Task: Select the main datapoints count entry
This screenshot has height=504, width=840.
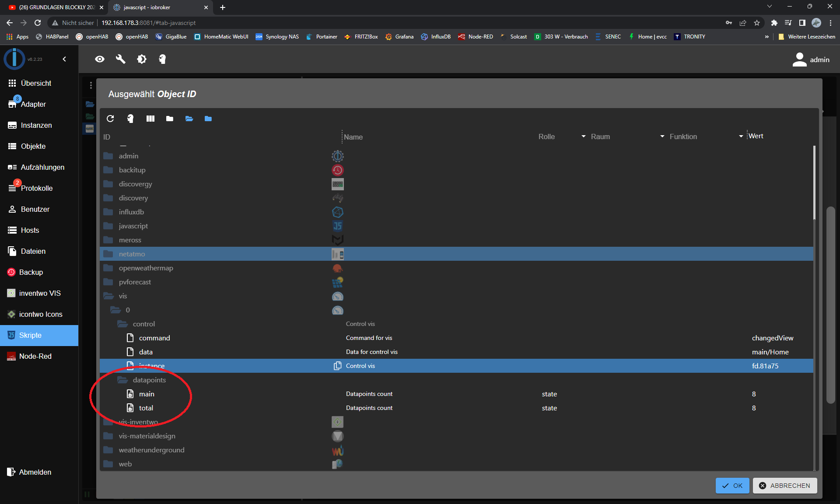Action: [x=147, y=394]
